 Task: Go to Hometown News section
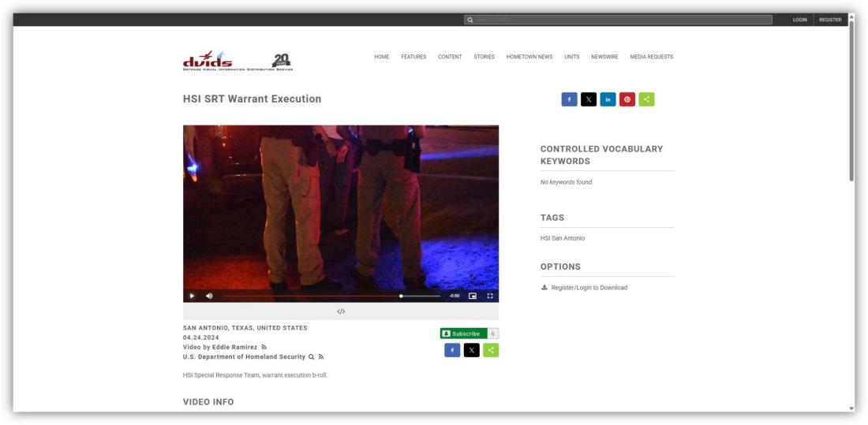529,57
